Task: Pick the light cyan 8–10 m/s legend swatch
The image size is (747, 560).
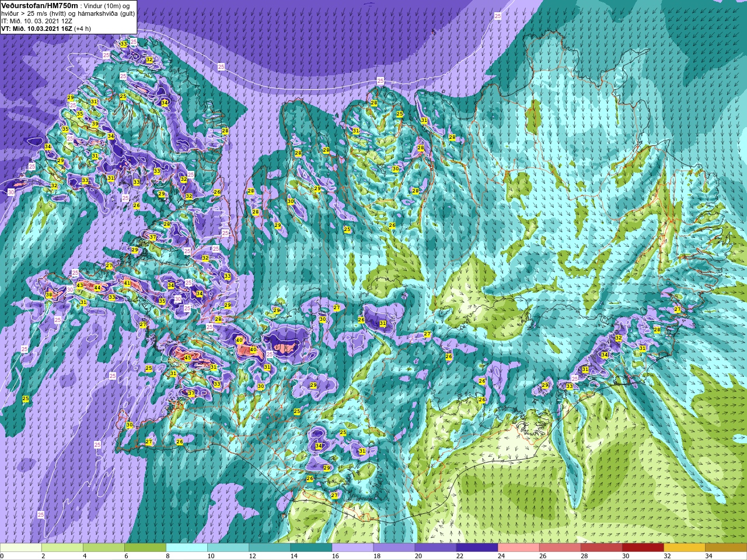Action: (x=187, y=548)
